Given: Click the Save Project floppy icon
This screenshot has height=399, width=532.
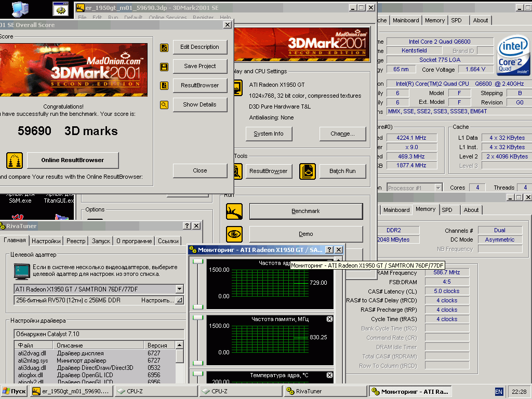Looking at the screenshot, I should pos(164,67).
